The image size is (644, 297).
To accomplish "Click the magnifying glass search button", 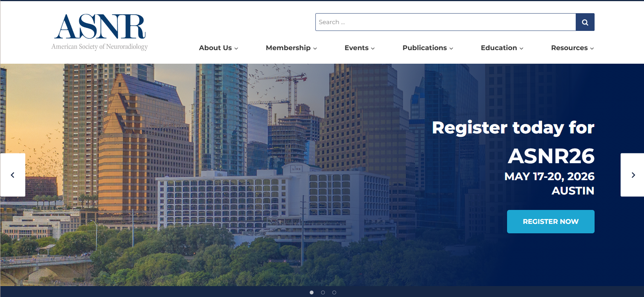I will tap(585, 22).
